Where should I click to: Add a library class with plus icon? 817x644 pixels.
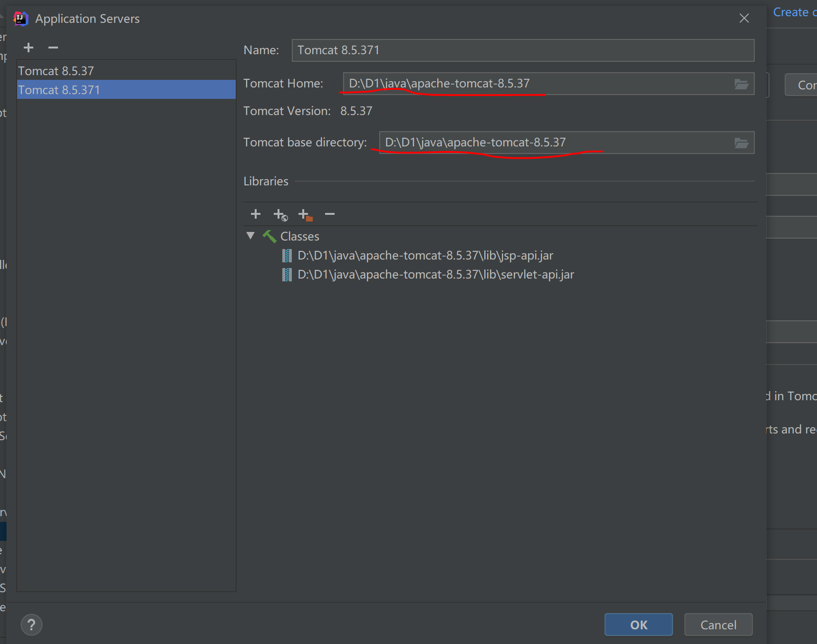tap(256, 214)
